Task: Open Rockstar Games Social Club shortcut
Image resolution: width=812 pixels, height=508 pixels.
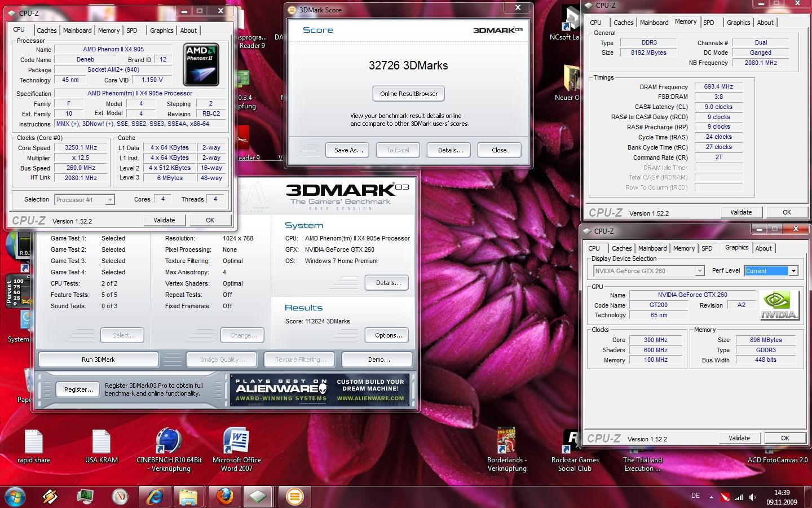Action: pos(575,450)
